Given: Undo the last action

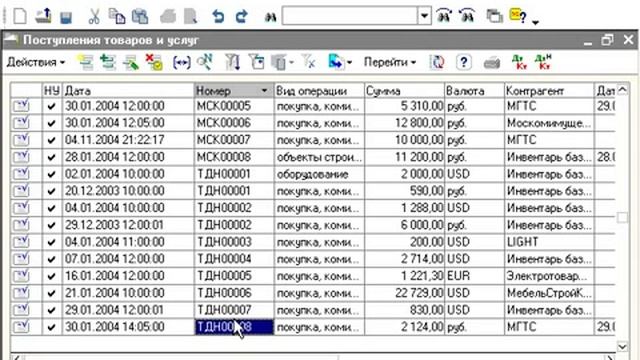Looking at the screenshot, I should (218, 17).
